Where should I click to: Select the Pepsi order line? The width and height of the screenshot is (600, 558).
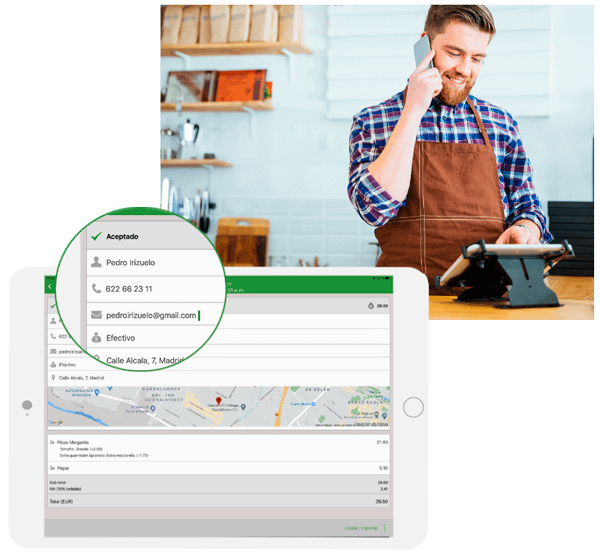[62, 467]
